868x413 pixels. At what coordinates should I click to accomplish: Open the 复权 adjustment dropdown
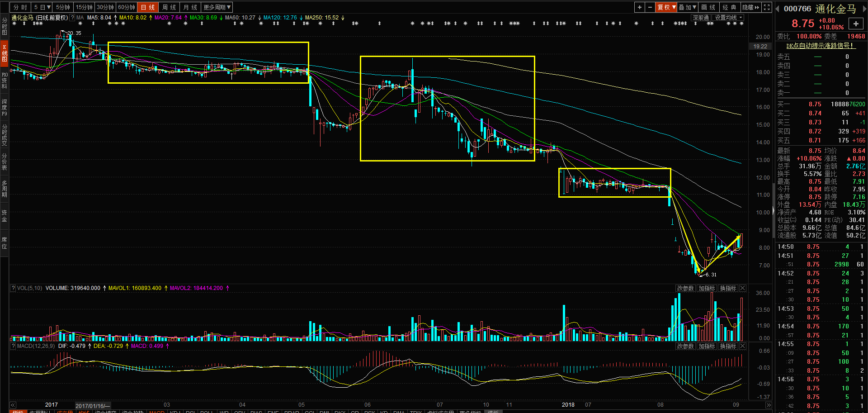[x=666, y=7]
